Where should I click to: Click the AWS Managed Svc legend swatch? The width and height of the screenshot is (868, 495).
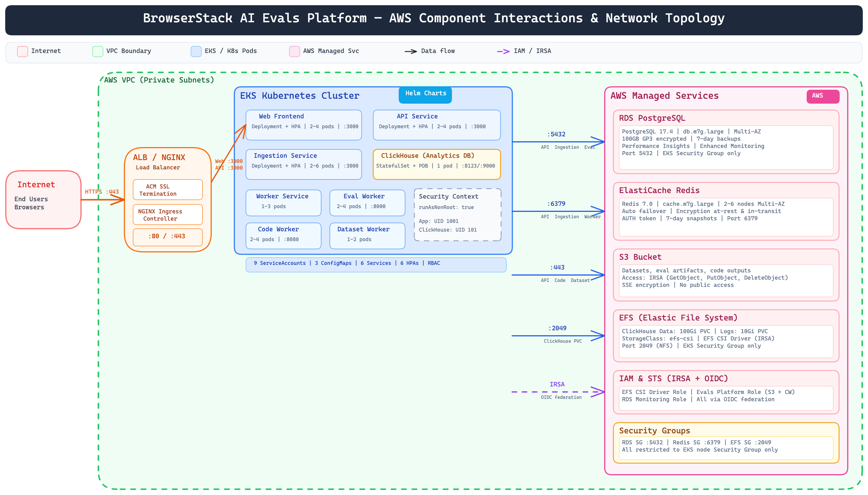click(x=294, y=51)
